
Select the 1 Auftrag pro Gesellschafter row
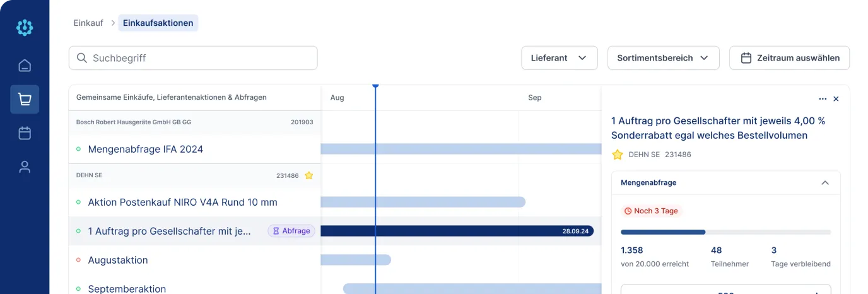pyautogui.click(x=194, y=231)
